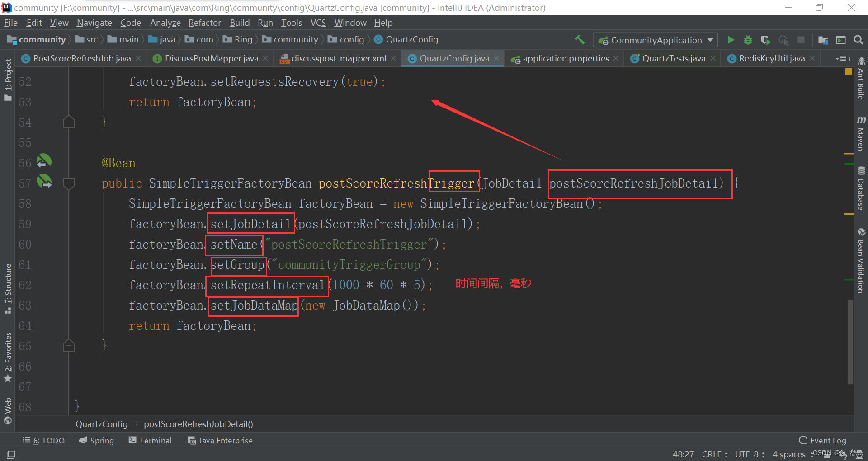Screen dimensions: 868x461
Task: Click the 48:27 caret position indicator
Action: click(x=683, y=454)
